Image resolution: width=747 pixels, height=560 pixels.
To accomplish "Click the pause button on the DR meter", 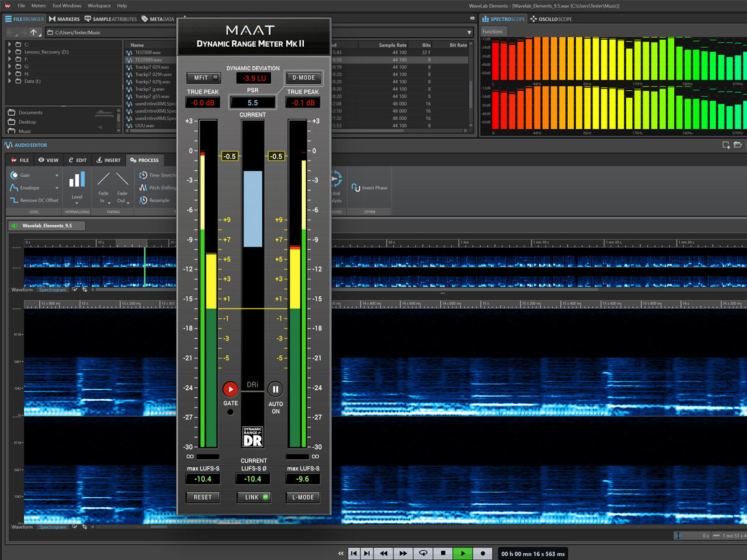I will [x=275, y=389].
